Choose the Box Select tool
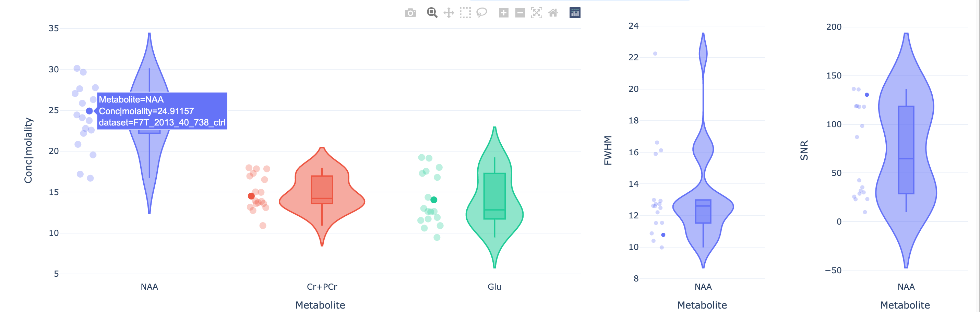This screenshot has height=312, width=980. click(x=465, y=13)
